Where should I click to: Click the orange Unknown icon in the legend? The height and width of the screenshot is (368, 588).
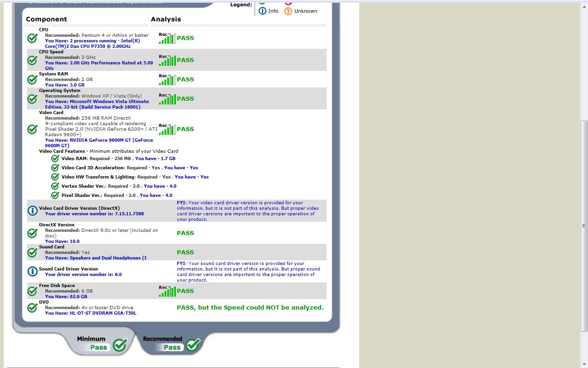coord(288,11)
